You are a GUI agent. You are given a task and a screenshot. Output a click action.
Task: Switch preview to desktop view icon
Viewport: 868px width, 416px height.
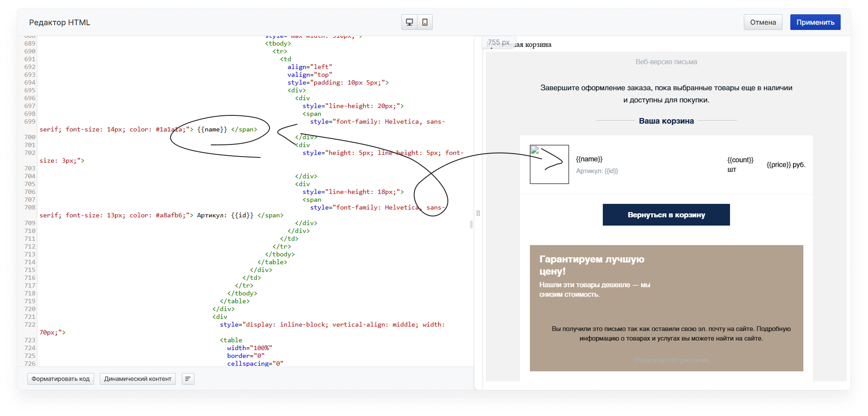tap(409, 22)
